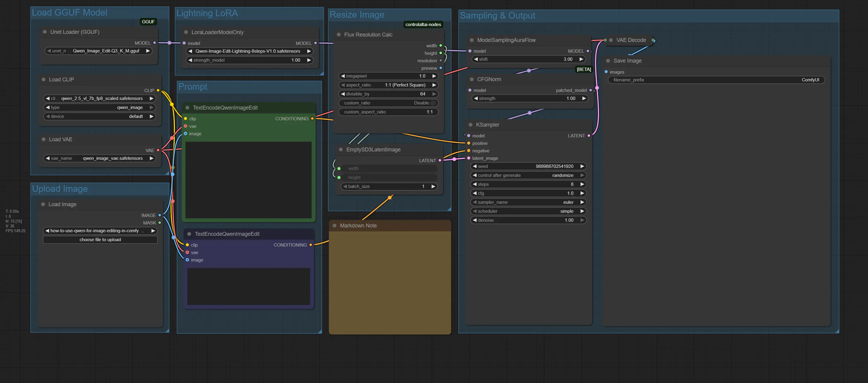This screenshot has width=868, height=383.
Task: Collapse the Load VAE node dot
Action: pyautogui.click(x=43, y=139)
